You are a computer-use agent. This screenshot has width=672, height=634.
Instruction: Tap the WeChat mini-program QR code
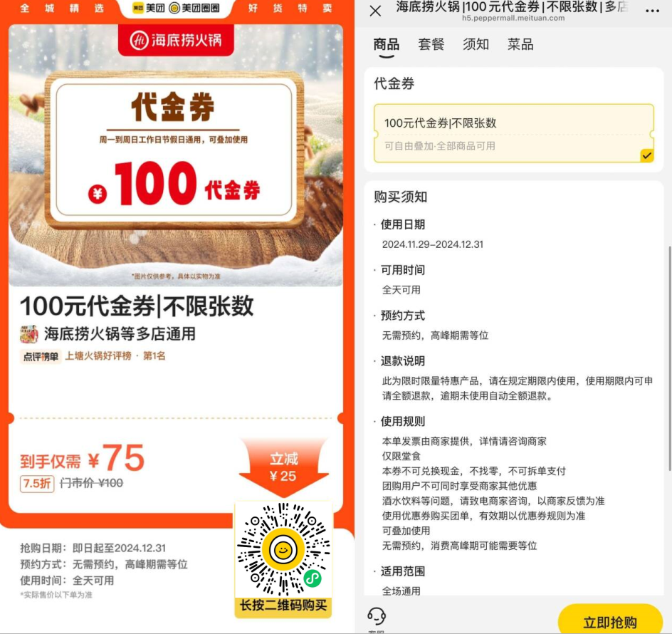(283, 549)
